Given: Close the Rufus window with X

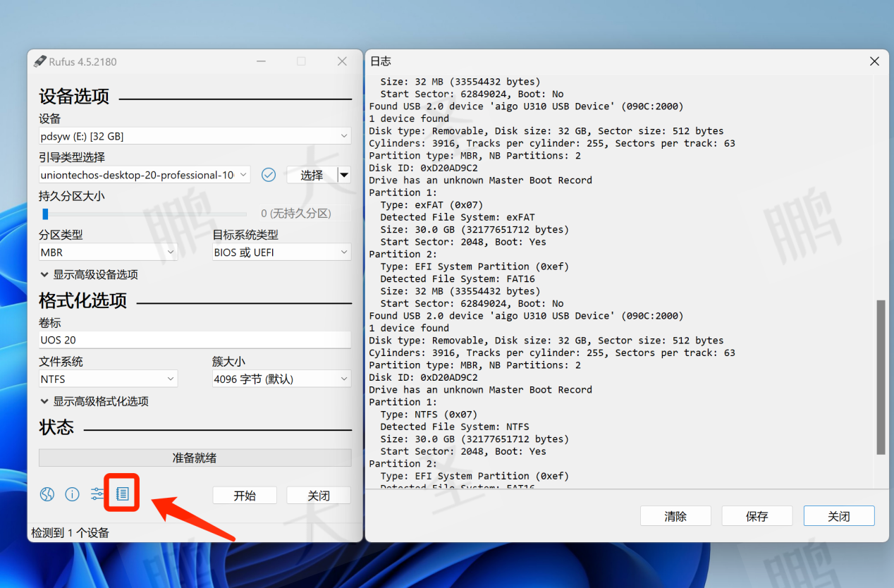Looking at the screenshot, I should pyautogui.click(x=342, y=61).
